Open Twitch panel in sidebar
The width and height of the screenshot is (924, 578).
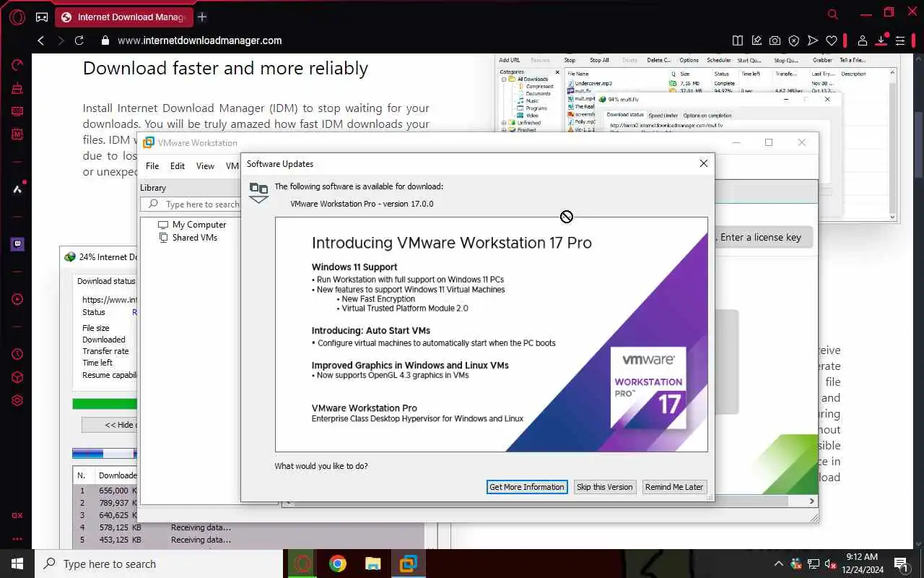click(17, 244)
